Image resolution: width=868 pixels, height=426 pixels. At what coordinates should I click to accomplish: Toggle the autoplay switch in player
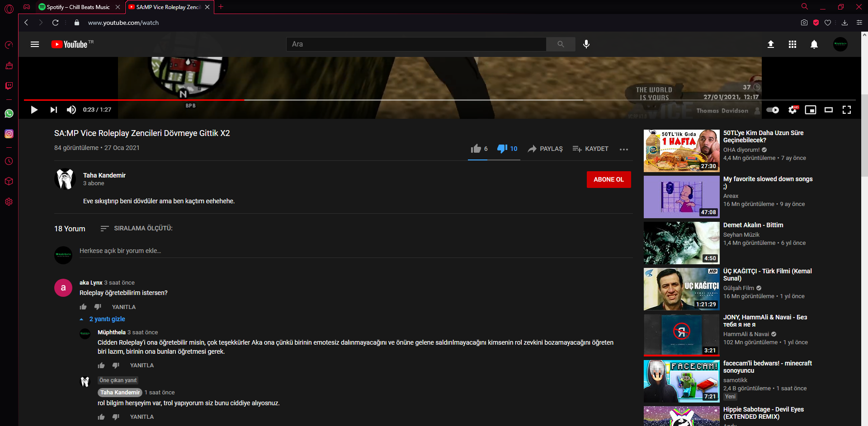point(773,110)
